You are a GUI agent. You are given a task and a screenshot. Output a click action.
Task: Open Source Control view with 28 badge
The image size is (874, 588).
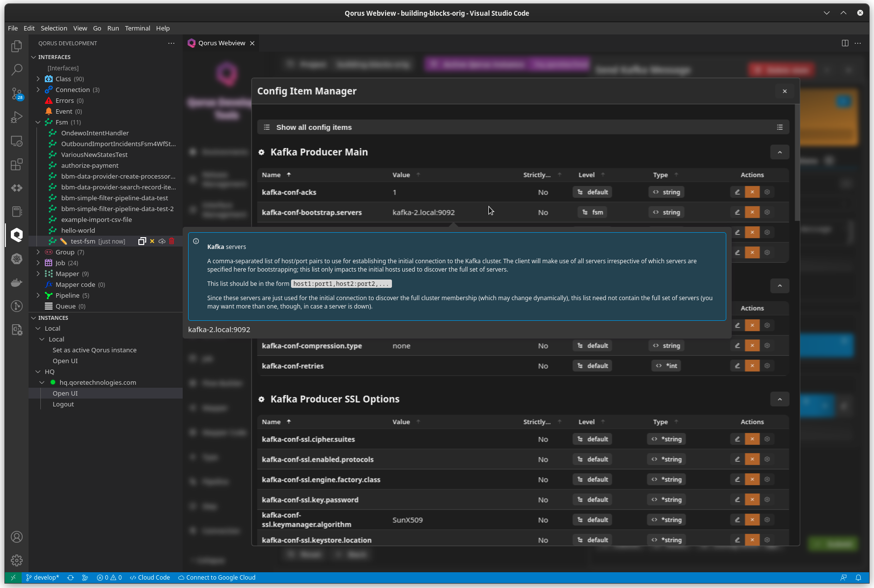coord(17,93)
